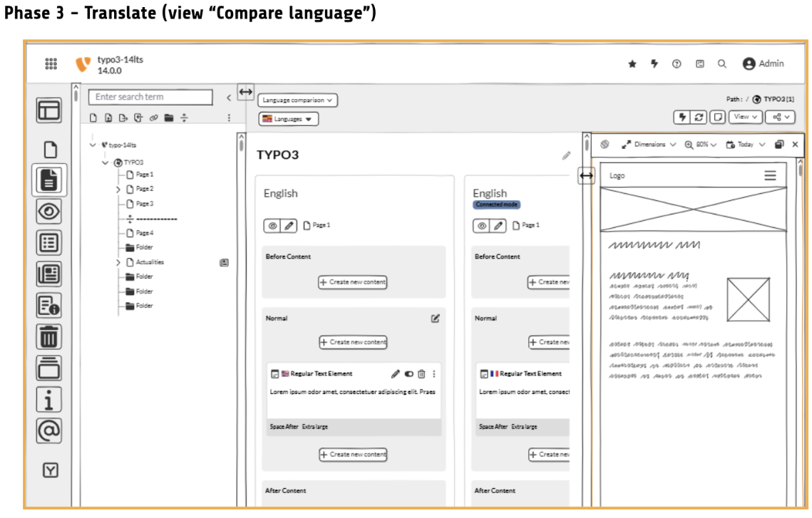Expand the Page 2 tree node
The width and height of the screenshot is (812, 518).
[x=118, y=190]
